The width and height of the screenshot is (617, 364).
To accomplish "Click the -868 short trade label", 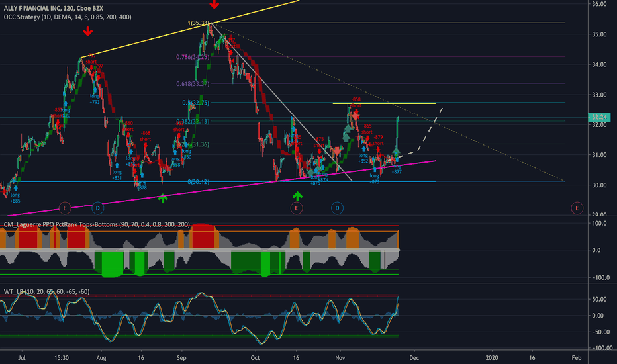I will (x=145, y=136).
